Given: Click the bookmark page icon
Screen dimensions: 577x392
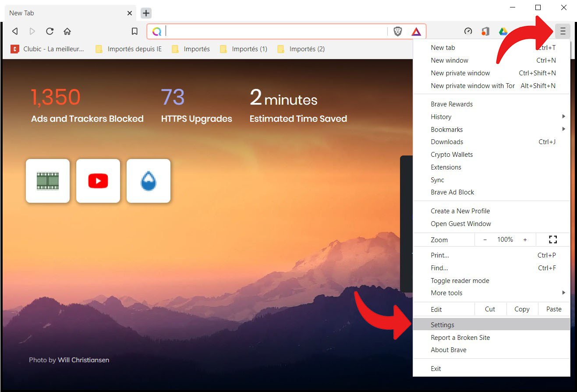Looking at the screenshot, I should [135, 32].
